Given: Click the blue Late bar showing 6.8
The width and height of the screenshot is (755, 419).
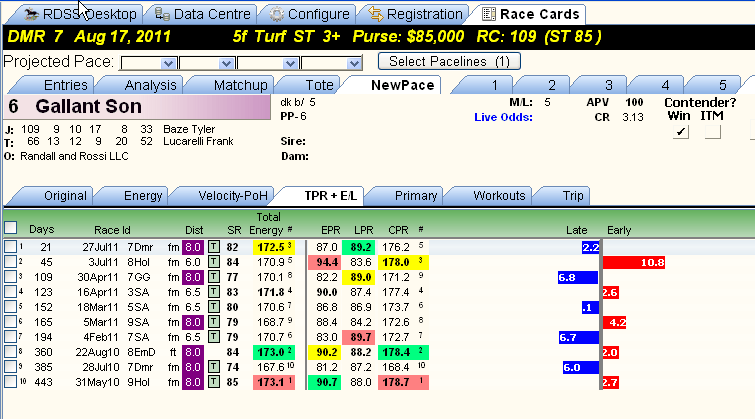Looking at the screenshot, I should (578, 277).
